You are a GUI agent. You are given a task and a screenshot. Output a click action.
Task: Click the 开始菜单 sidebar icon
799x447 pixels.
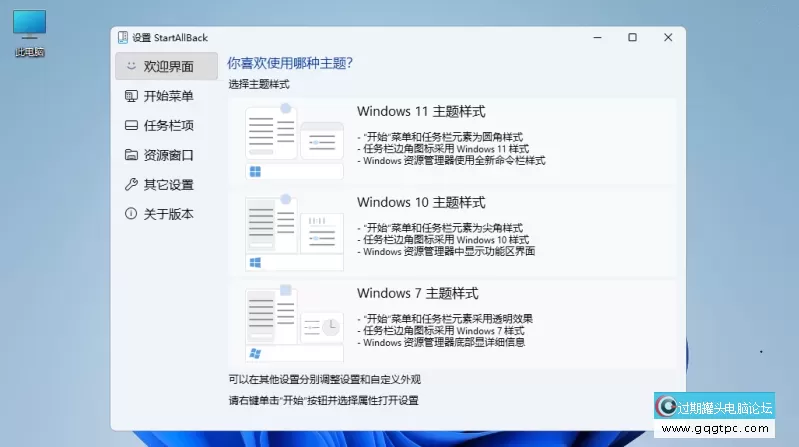point(130,96)
